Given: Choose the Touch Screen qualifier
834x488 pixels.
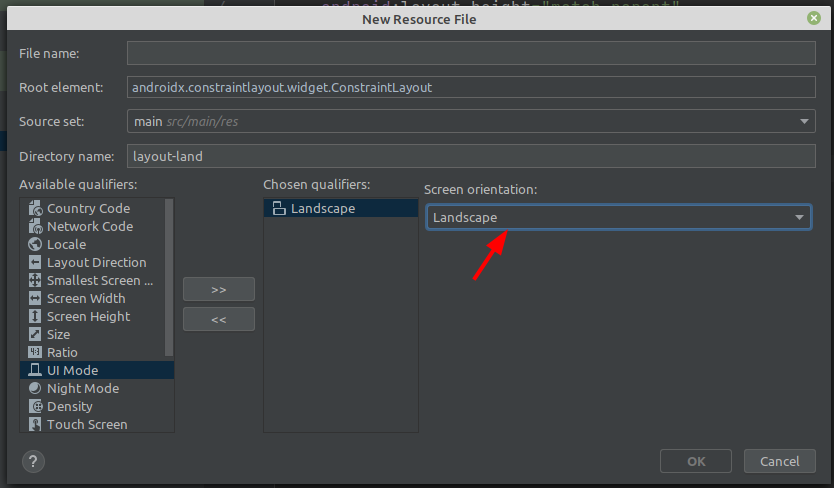Looking at the screenshot, I should click(x=87, y=425).
